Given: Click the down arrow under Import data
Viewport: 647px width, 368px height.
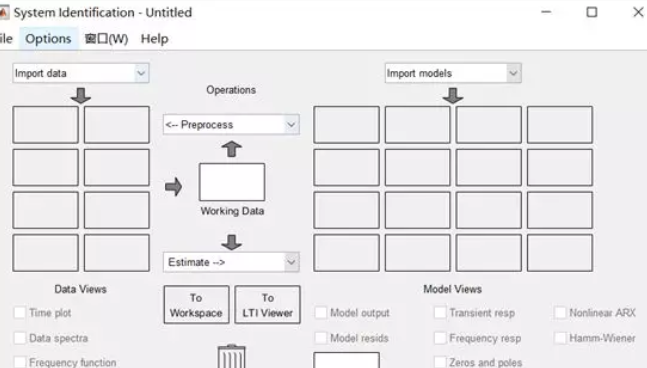Looking at the screenshot, I should coord(81,95).
